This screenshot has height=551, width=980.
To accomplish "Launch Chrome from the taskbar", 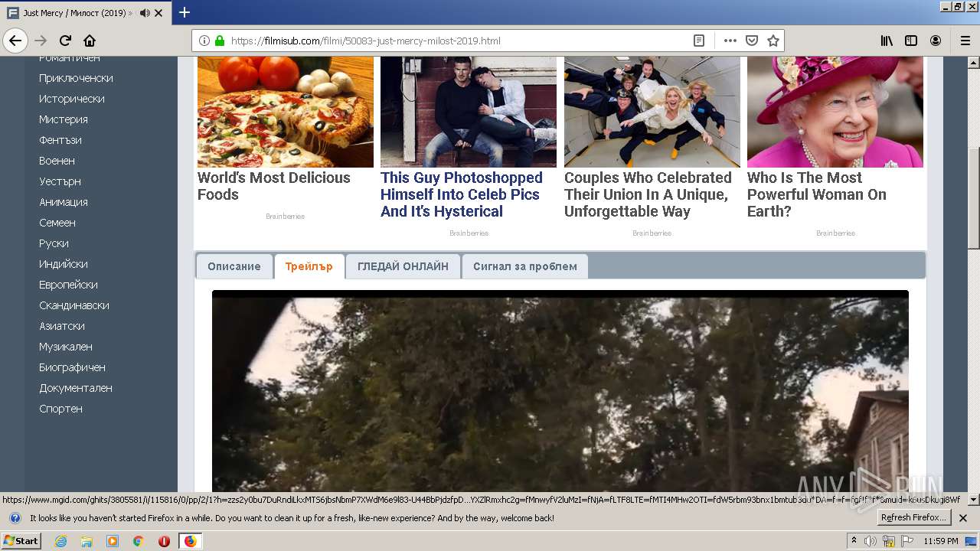I will pos(138,541).
